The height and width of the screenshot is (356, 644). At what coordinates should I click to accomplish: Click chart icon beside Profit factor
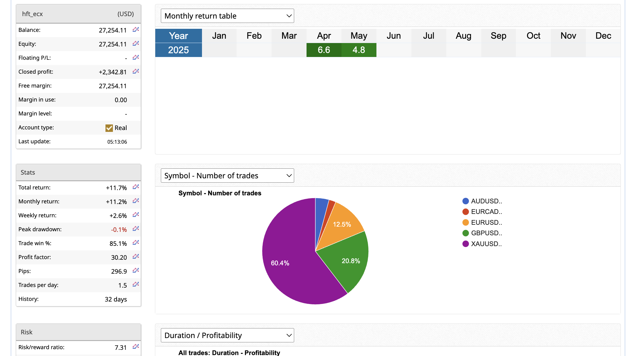click(x=135, y=257)
